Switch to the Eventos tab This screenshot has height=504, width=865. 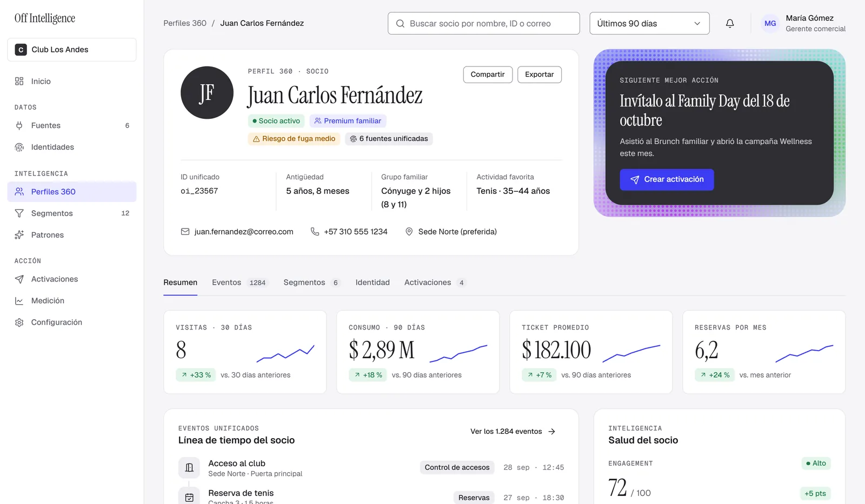(239, 283)
